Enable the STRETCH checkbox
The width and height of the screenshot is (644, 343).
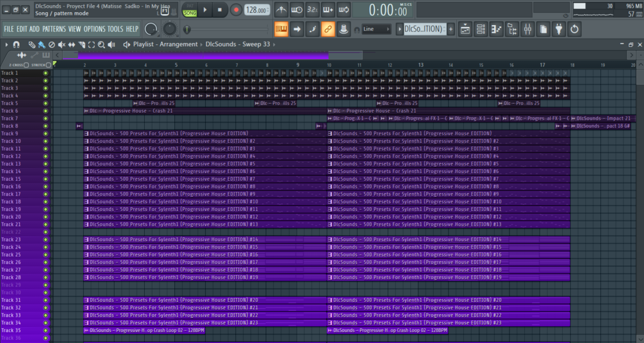[x=49, y=65]
